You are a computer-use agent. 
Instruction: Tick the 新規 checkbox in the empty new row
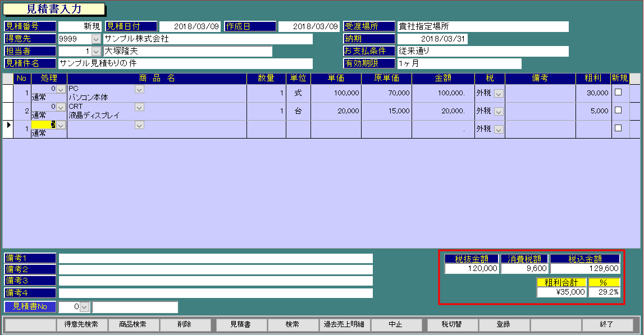[x=618, y=128]
